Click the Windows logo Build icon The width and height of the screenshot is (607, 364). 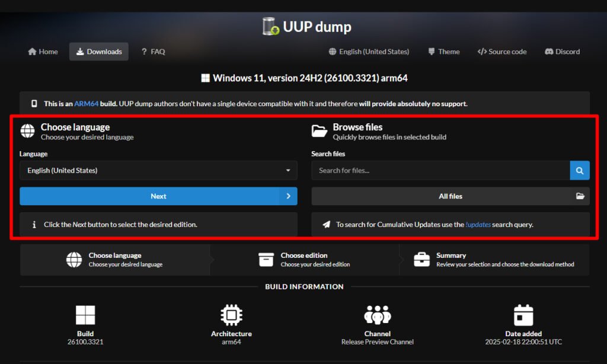click(x=85, y=315)
